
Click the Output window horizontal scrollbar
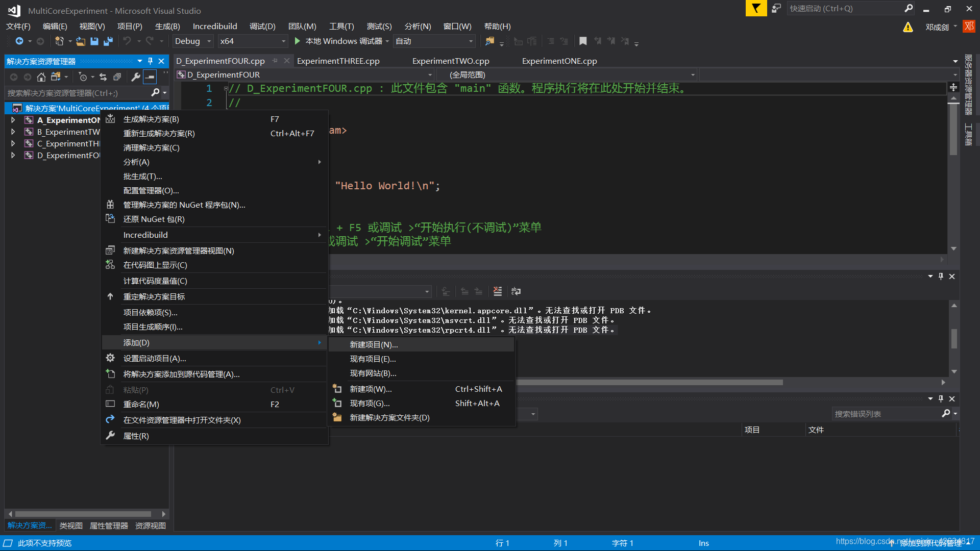649,382
